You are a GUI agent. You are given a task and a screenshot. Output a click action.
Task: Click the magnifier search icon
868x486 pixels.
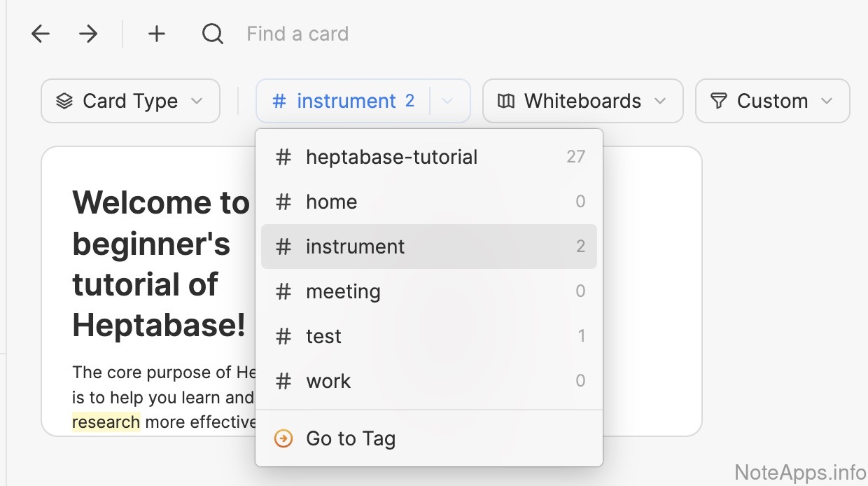pos(212,34)
